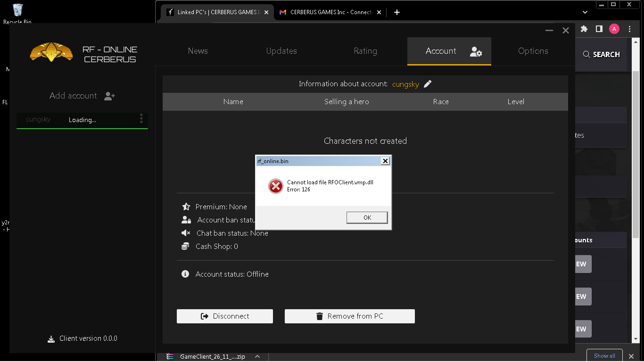Expand the GameClient zip download options arrow
The image size is (644, 362).
[x=257, y=357]
